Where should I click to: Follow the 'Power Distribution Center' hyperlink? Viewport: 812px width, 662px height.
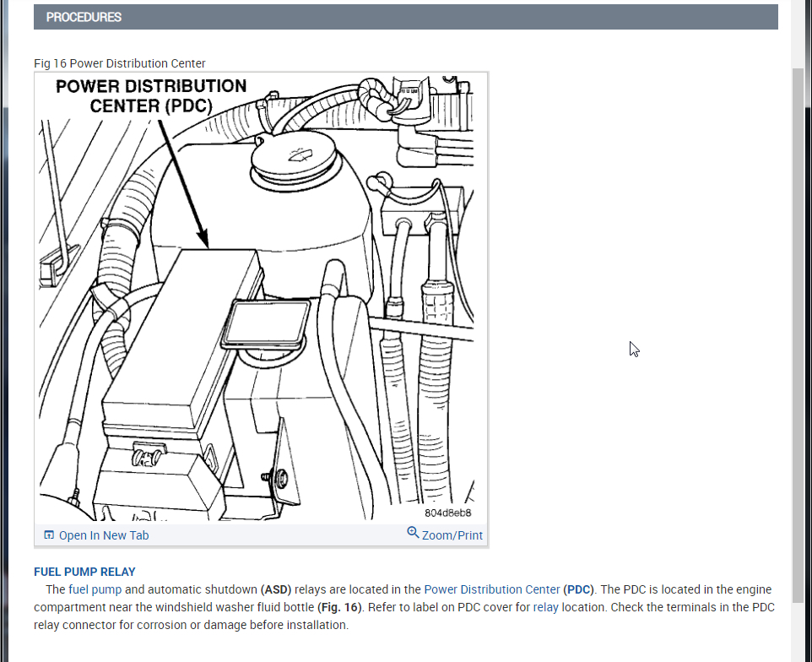point(492,589)
